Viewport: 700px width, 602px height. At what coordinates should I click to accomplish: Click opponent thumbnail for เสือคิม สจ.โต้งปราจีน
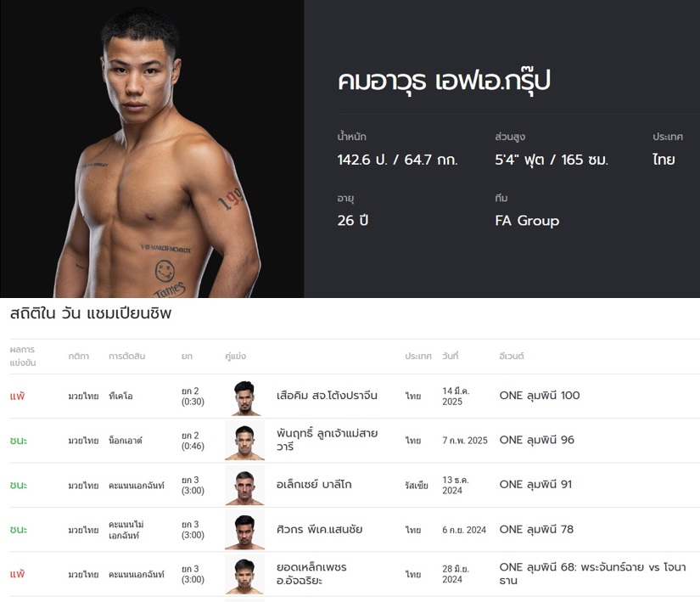point(244,397)
